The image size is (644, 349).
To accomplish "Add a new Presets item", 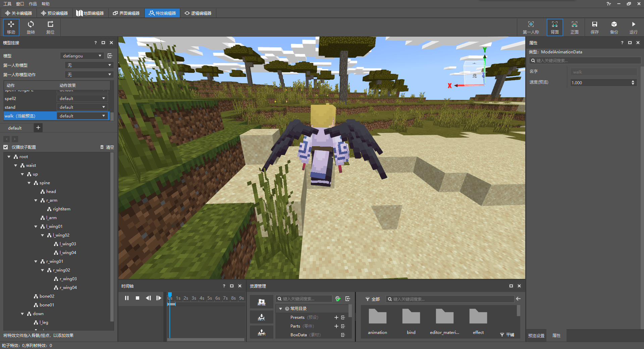I will (336, 317).
